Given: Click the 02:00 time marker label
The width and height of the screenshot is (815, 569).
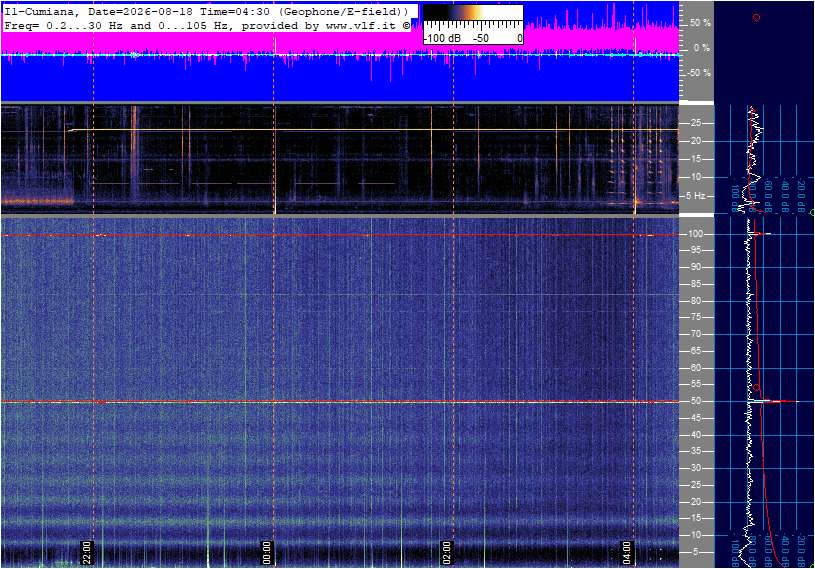Looking at the screenshot, I should pyautogui.click(x=446, y=552).
